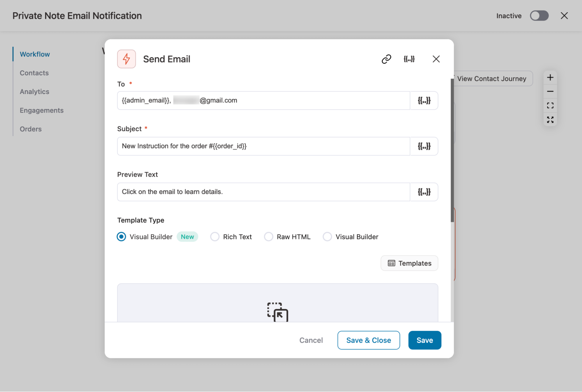Open the Analytics tab
This screenshot has width=582, height=392.
[34, 91]
